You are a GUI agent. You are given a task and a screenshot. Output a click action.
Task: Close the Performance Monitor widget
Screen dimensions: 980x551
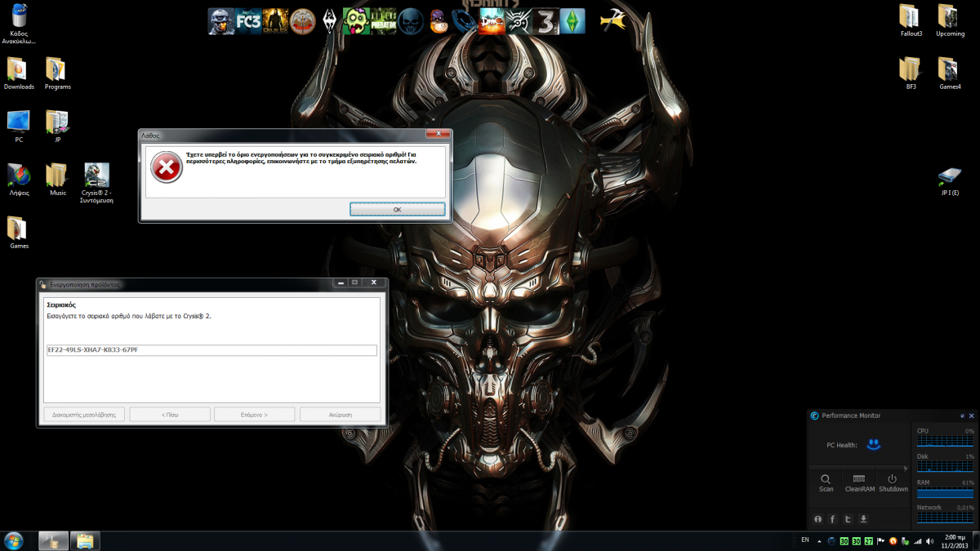[971, 416]
